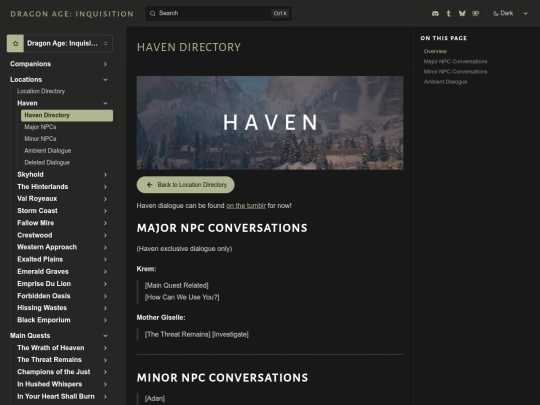
Task: Expand the Val Royeaux chevron
Action: click(105, 199)
